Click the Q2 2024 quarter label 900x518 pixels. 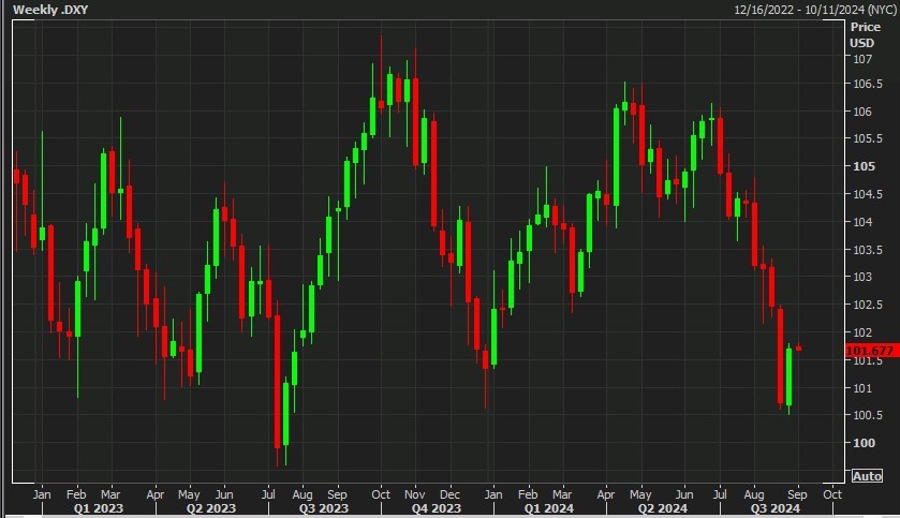[662, 509]
